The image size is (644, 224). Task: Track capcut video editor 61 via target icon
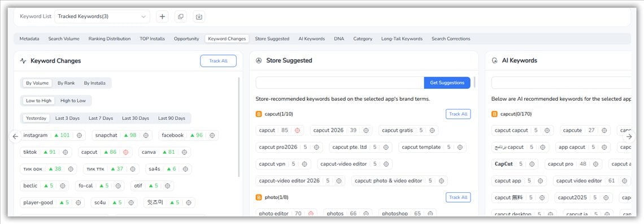[x=624, y=181]
